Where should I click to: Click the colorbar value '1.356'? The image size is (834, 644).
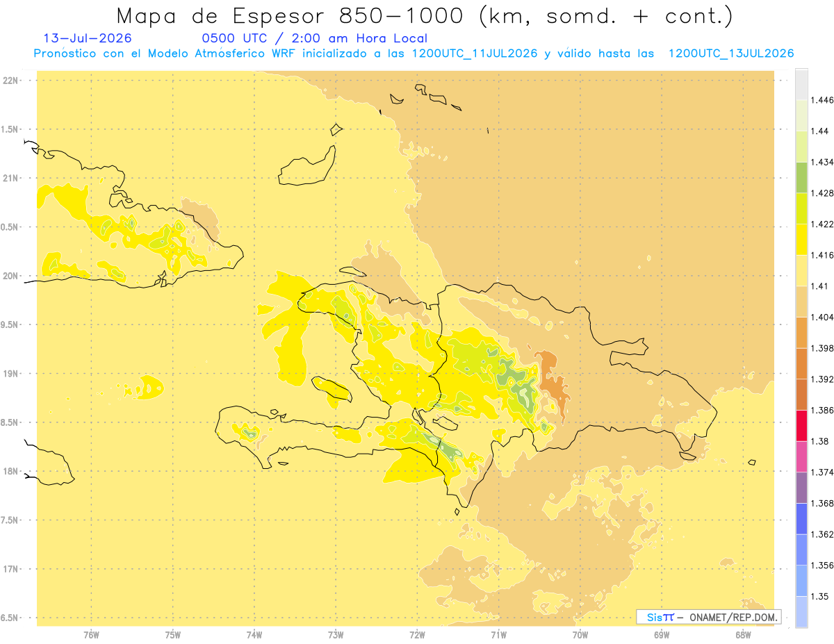coord(822,565)
